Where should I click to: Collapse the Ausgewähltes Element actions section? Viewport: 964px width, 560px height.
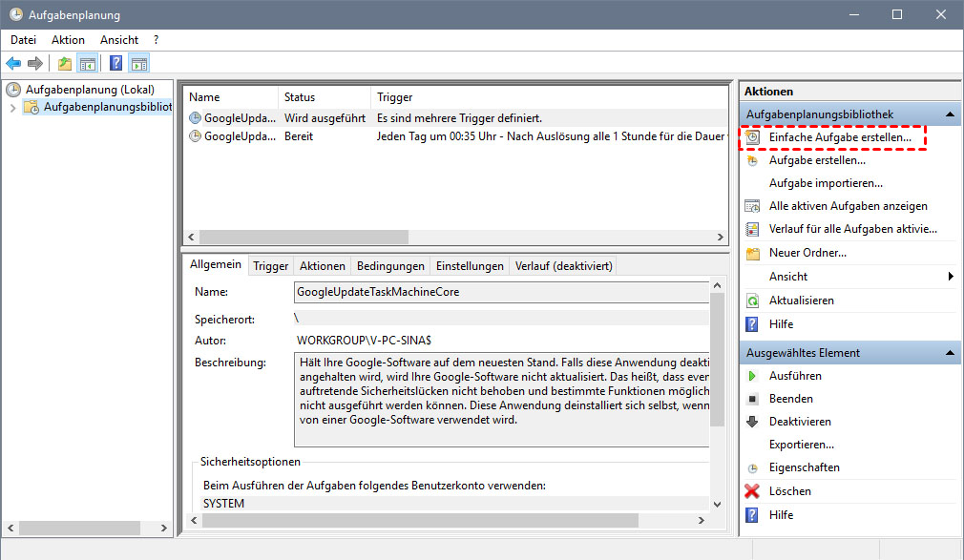(950, 353)
